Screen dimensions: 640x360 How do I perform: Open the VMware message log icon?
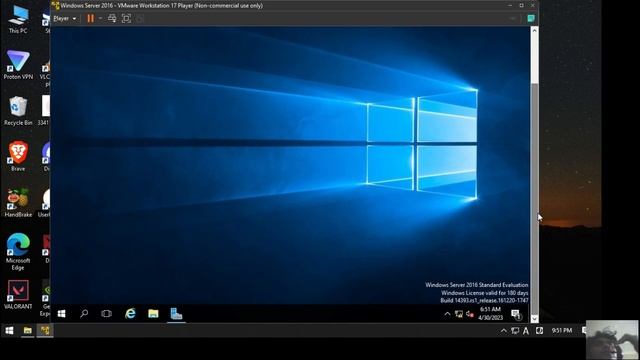(531, 18)
